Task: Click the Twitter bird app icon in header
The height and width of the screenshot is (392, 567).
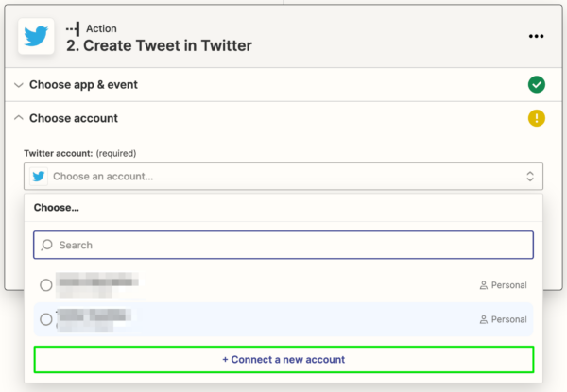Action: pyautogui.click(x=36, y=36)
